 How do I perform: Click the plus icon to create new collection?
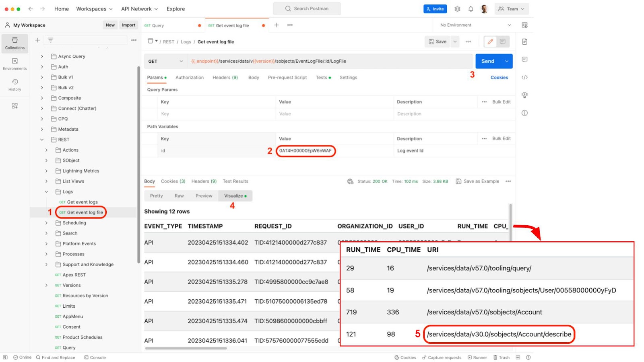(x=37, y=40)
